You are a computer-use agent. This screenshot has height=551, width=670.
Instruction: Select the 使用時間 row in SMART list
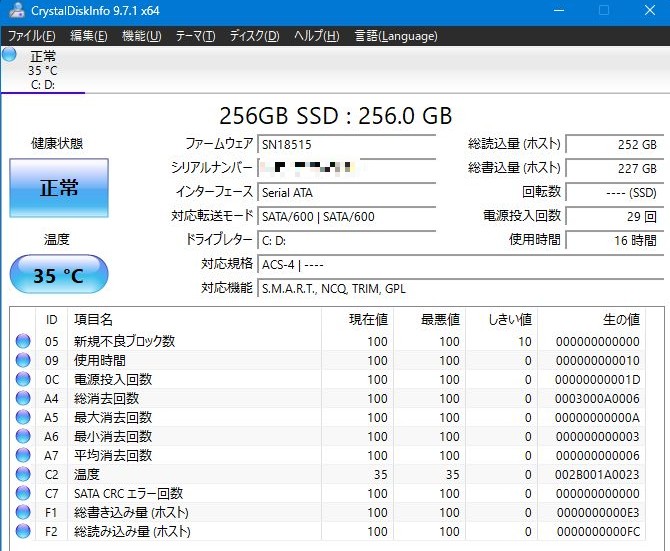click(x=328, y=360)
